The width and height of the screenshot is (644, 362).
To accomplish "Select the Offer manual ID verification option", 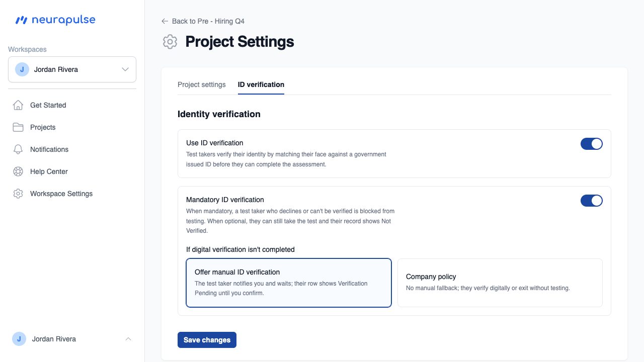I will click(289, 283).
